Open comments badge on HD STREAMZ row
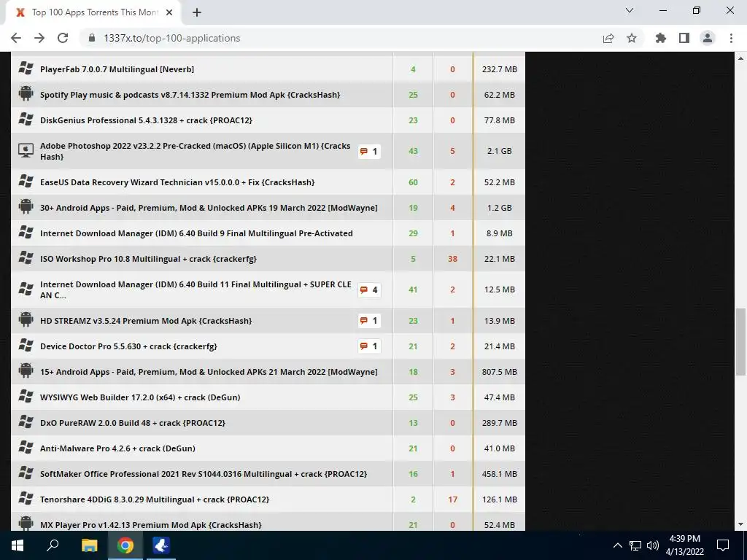747x560 pixels. click(369, 321)
